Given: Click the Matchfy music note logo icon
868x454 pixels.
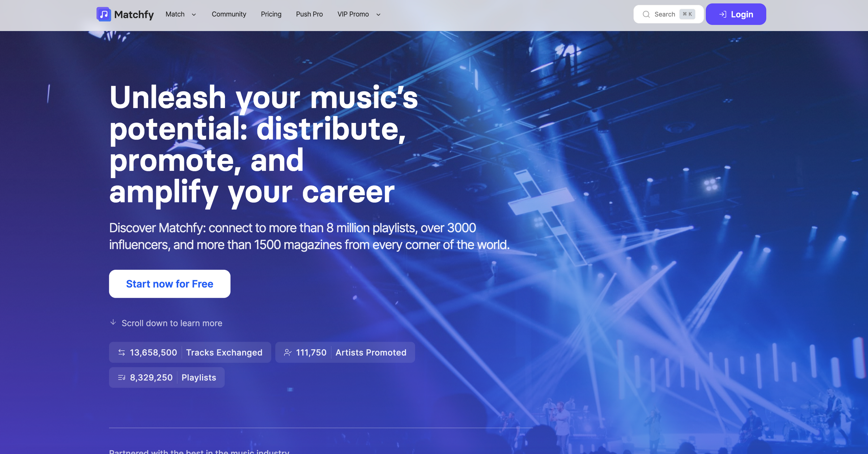Looking at the screenshot, I should click(103, 14).
